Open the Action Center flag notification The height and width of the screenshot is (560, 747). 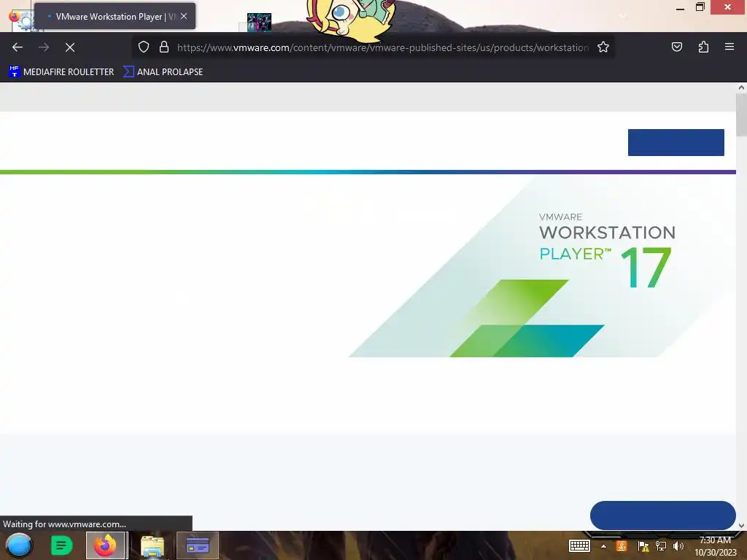(643, 546)
